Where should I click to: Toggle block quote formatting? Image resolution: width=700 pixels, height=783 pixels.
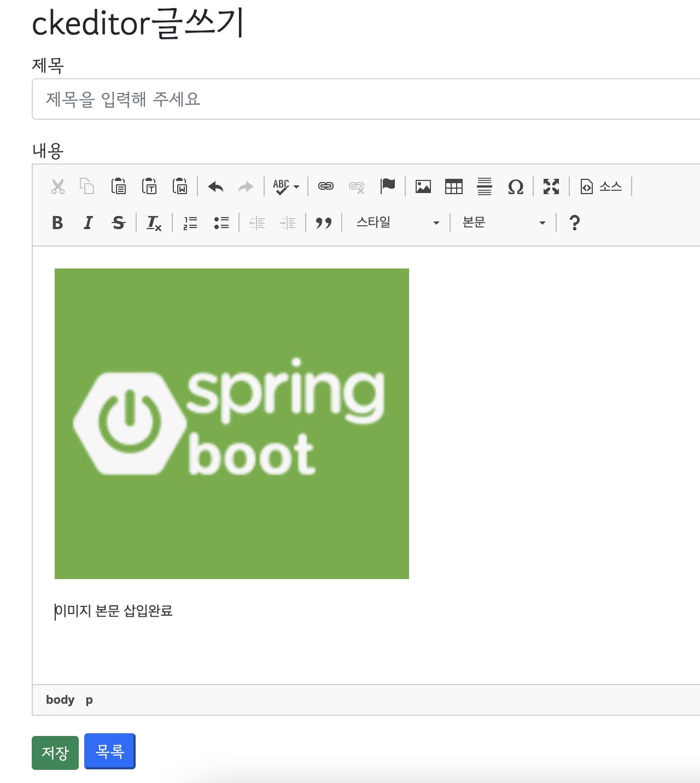pos(324,223)
